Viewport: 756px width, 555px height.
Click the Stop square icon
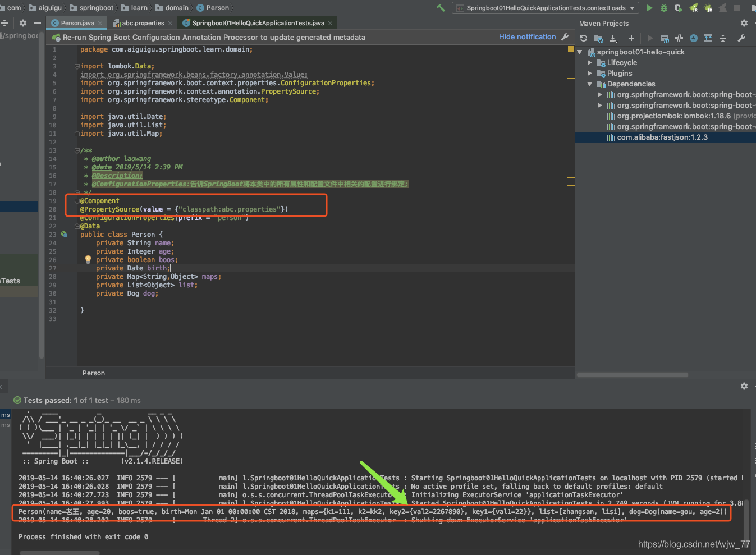coord(737,8)
